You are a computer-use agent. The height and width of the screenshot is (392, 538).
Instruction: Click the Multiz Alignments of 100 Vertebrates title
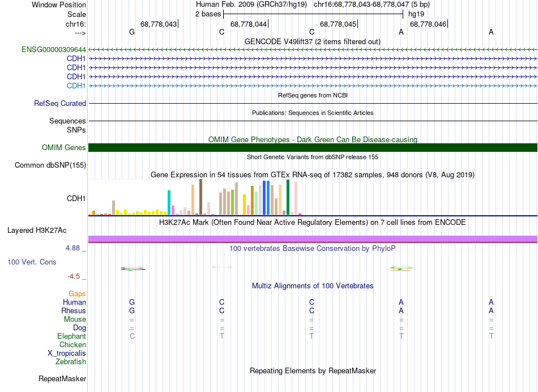[313, 286]
